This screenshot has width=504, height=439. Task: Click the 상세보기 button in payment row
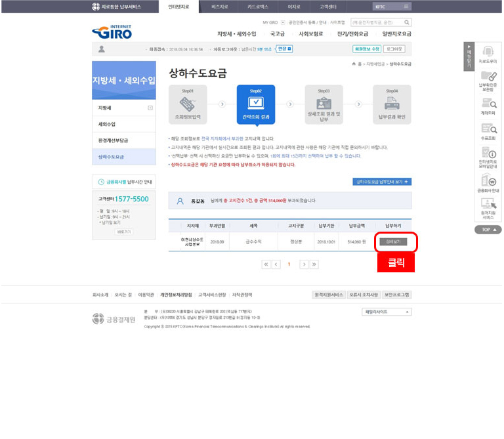pyautogui.click(x=393, y=241)
